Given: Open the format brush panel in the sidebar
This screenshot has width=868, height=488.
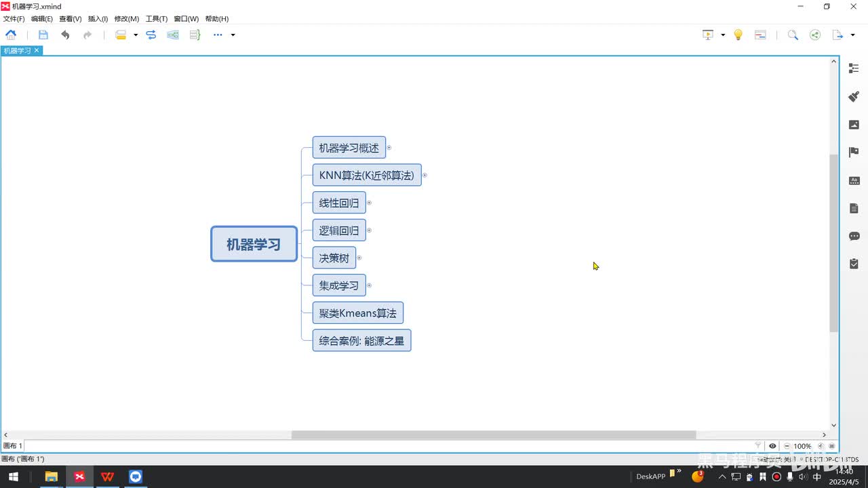Looking at the screenshot, I should pos(854,96).
